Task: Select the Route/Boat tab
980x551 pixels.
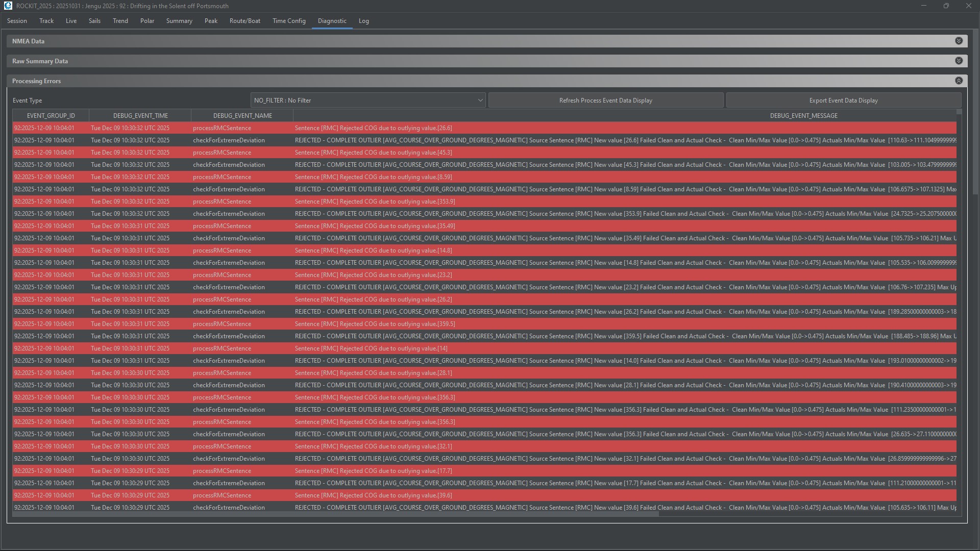Action: (x=244, y=21)
